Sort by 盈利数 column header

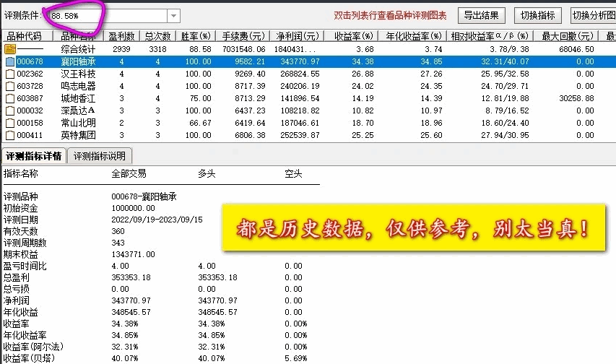[x=121, y=36]
